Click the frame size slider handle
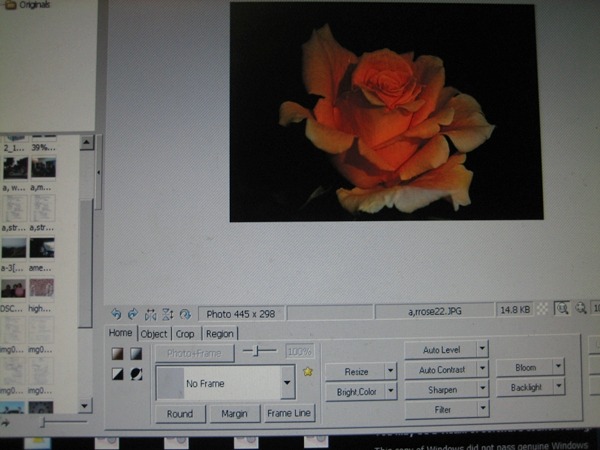The width and height of the screenshot is (600, 450). click(x=258, y=350)
